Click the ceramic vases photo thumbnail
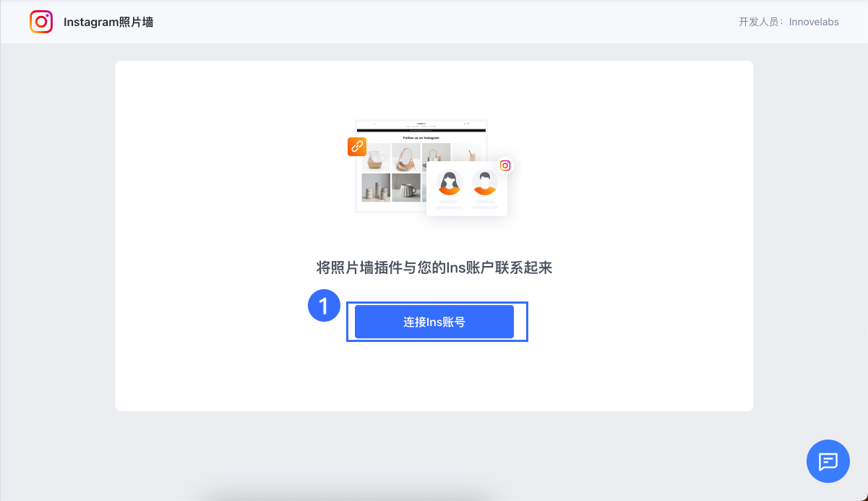 376,187
